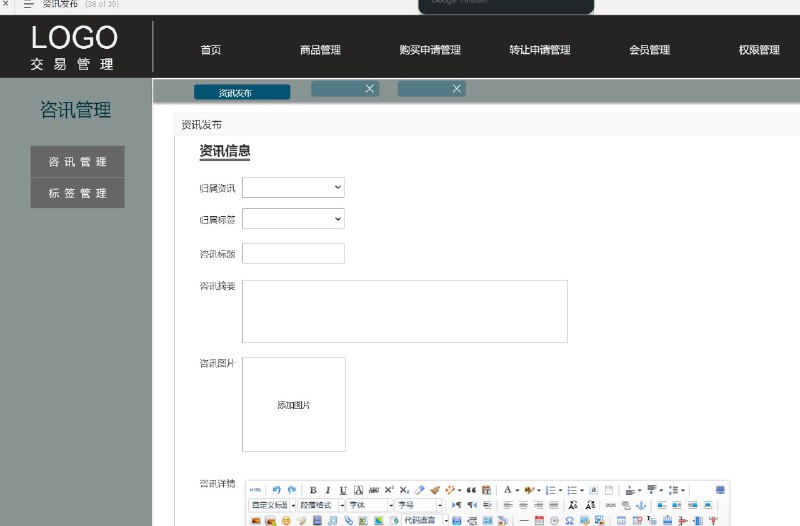Open font color A icon

[x=508, y=490]
